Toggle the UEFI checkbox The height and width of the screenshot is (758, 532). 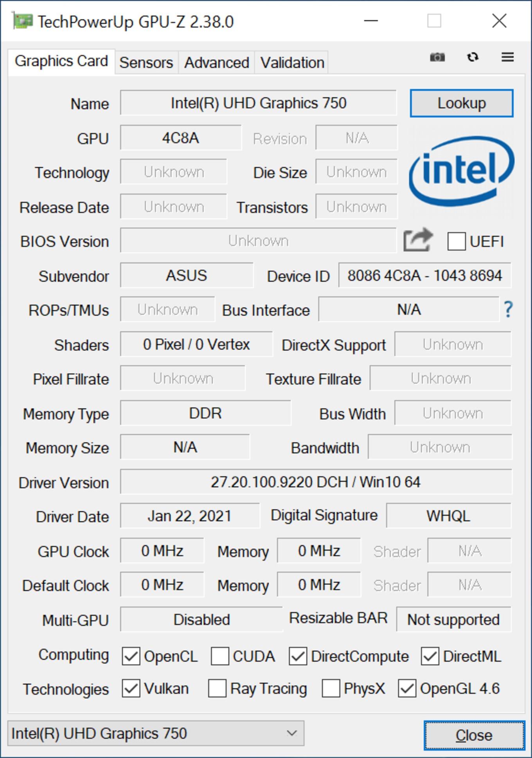(x=456, y=241)
